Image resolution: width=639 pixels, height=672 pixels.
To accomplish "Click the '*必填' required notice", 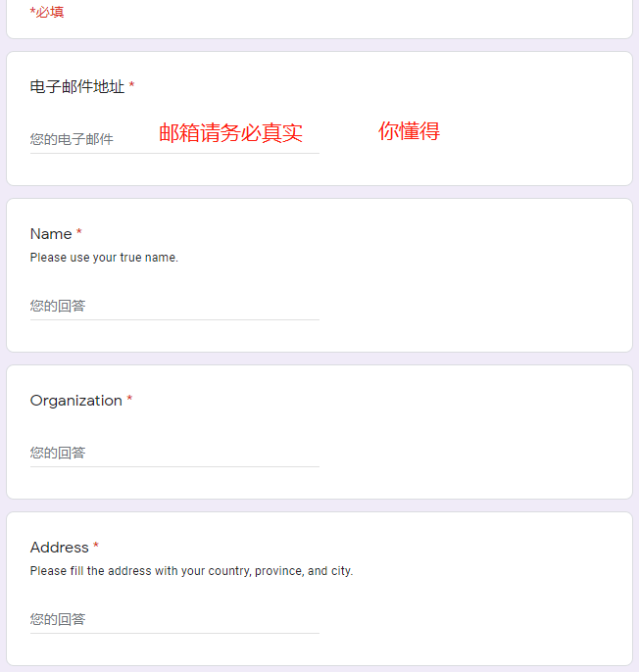I will pyautogui.click(x=47, y=12).
